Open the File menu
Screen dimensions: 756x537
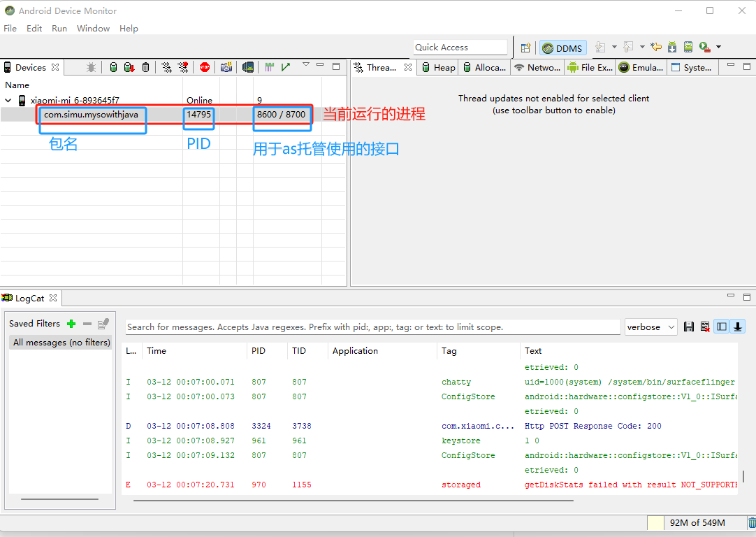click(x=10, y=29)
